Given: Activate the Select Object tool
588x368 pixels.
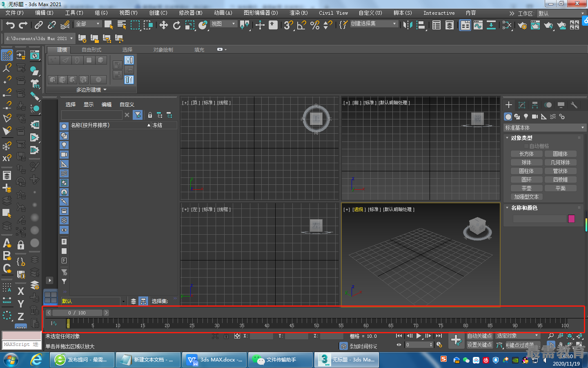Looking at the screenshot, I should (109, 25).
